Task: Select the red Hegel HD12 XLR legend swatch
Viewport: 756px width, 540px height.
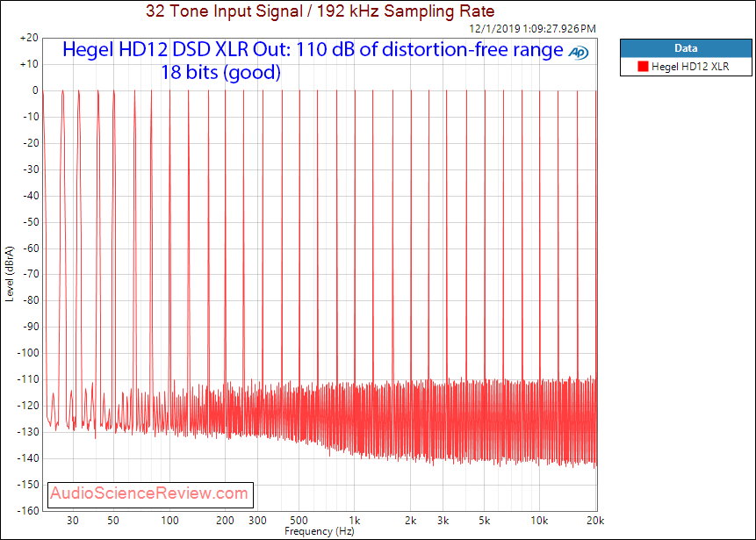Action: (x=644, y=67)
